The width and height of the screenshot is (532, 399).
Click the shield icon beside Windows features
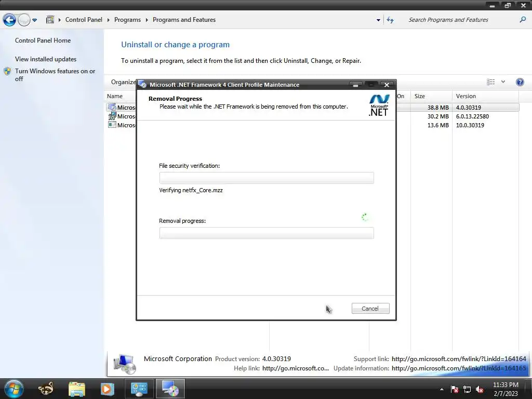(x=7, y=71)
